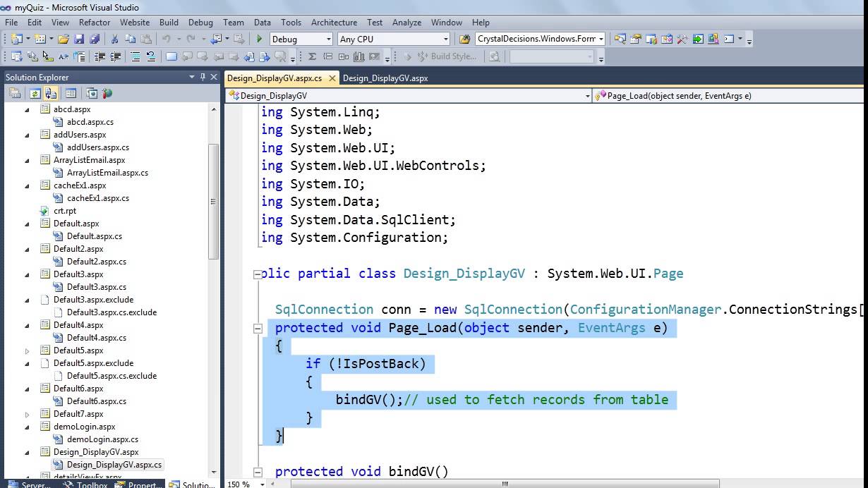Click the Solution Explorer Properties icon

point(15,93)
